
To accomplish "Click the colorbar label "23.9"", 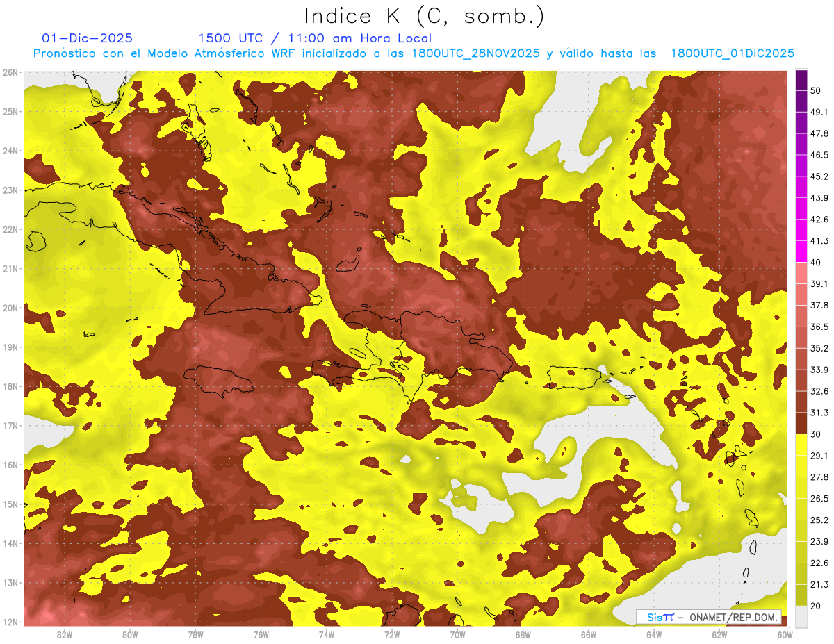I will click(819, 541).
